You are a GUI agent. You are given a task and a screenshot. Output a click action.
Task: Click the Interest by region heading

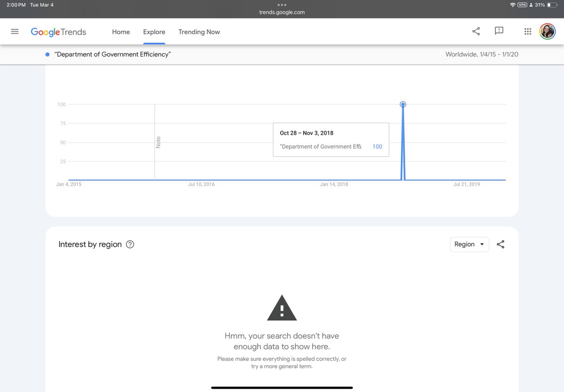point(90,244)
